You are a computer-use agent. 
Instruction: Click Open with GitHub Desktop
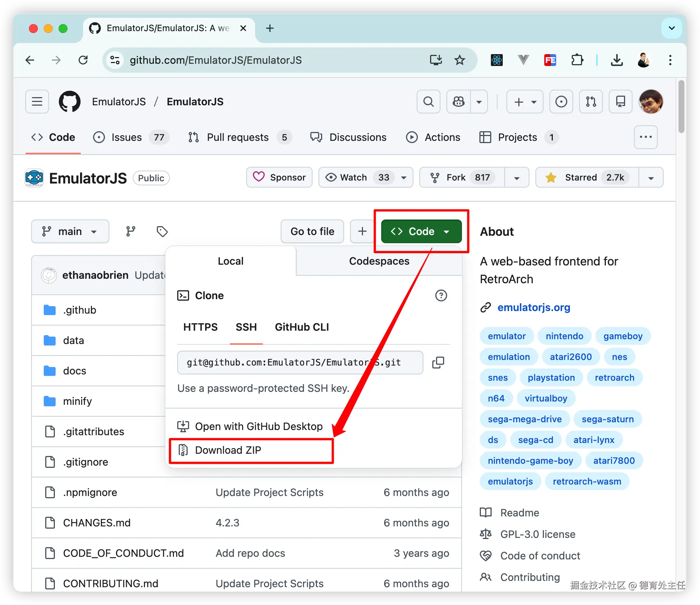[250, 426]
